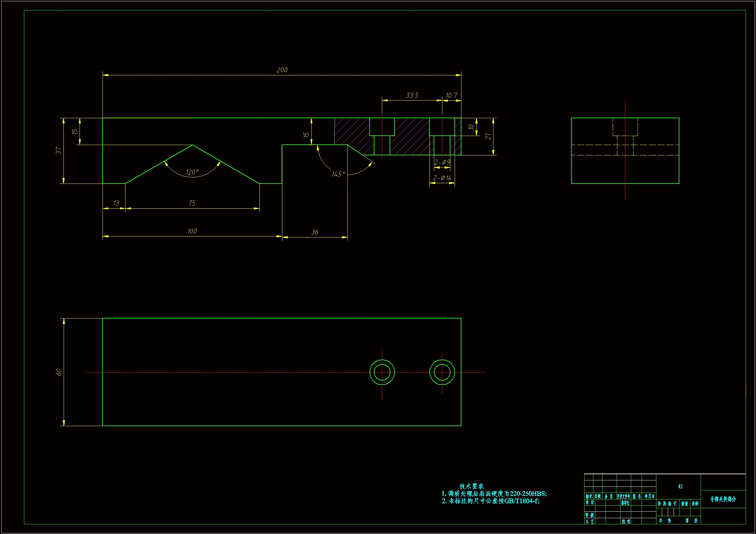Viewport: 756px width, 534px height.
Task: Click the 10.7 dimension text
Action: pyautogui.click(x=451, y=95)
